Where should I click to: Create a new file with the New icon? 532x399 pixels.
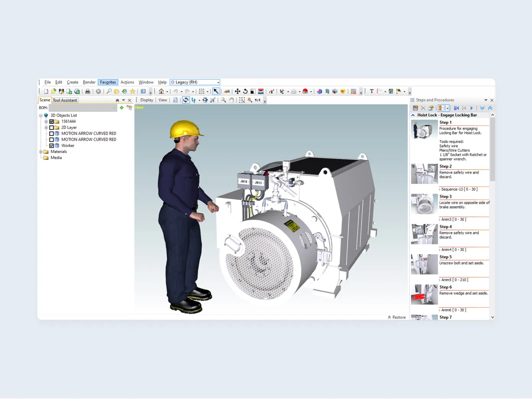46,91
